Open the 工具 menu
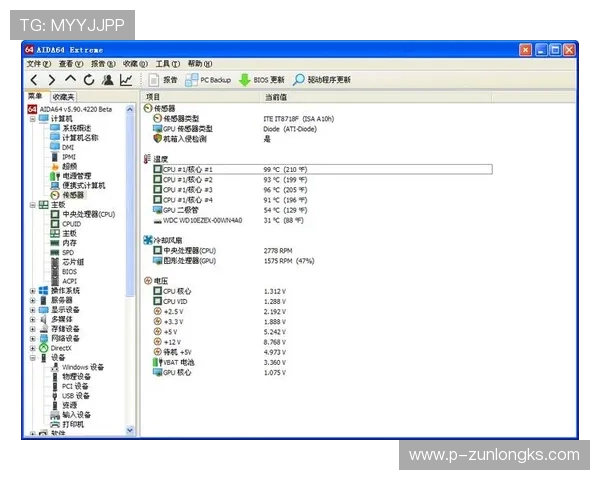 (x=166, y=64)
